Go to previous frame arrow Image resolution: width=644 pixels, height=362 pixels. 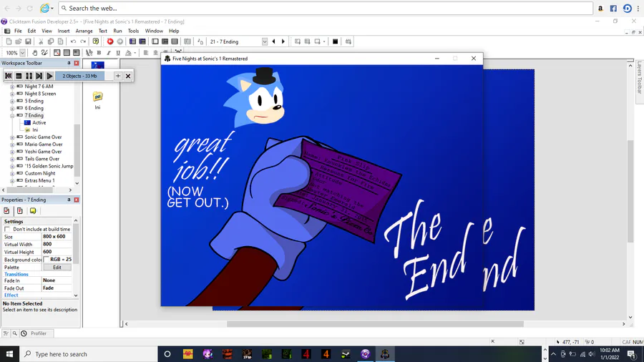coord(273,41)
